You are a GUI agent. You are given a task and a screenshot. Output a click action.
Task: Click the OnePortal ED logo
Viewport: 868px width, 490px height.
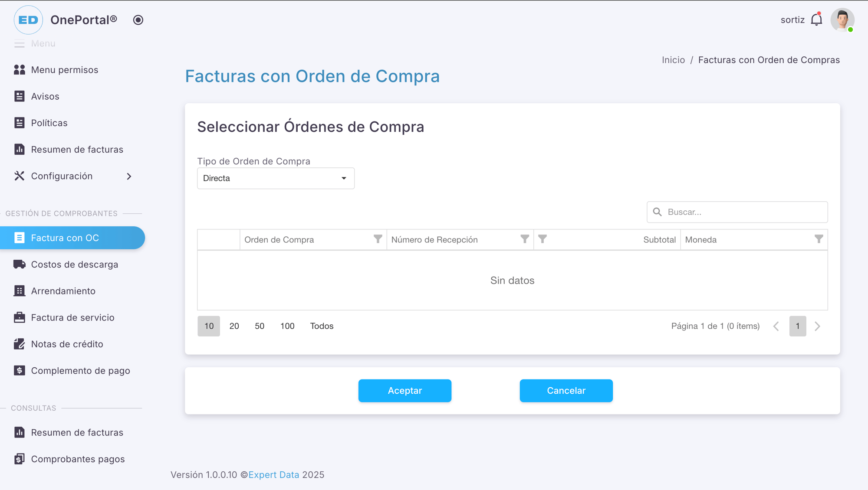click(x=28, y=20)
